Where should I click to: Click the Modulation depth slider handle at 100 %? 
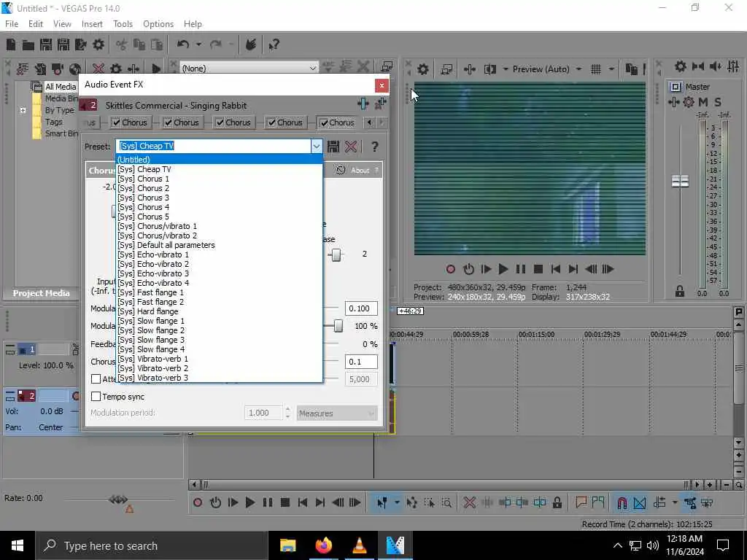pos(338,326)
